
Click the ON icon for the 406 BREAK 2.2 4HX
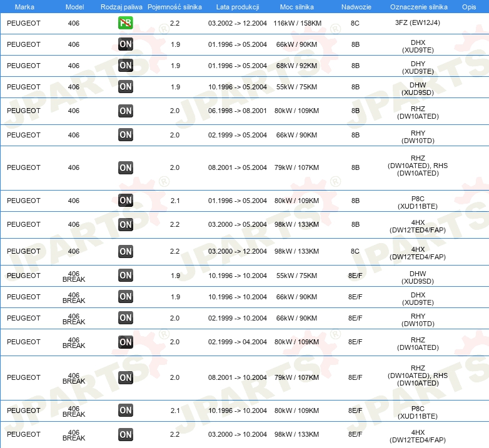tap(126, 434)
